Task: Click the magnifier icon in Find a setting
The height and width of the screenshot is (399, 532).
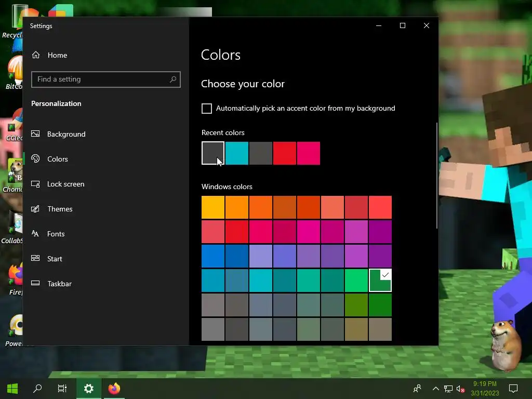Action: 172,79
